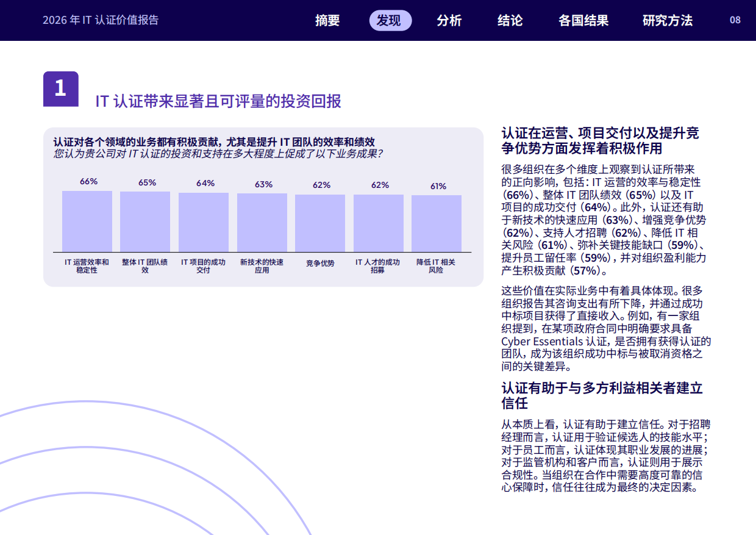Click heading IT 认证带来显著且可评量的投资回报

click(218, 101)
